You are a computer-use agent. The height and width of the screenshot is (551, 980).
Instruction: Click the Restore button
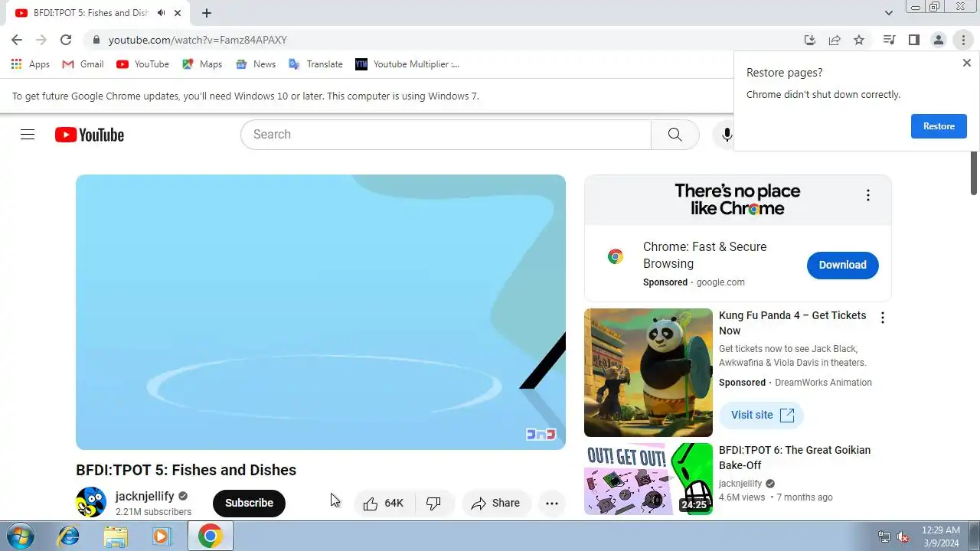(939, 126)
